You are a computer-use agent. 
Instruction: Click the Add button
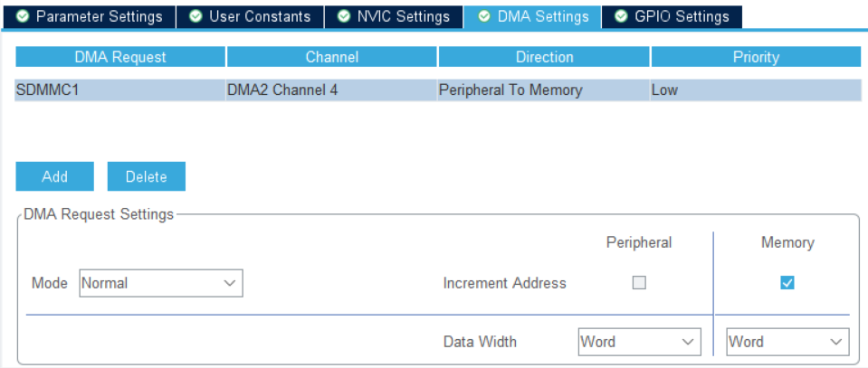coord(55,176)
